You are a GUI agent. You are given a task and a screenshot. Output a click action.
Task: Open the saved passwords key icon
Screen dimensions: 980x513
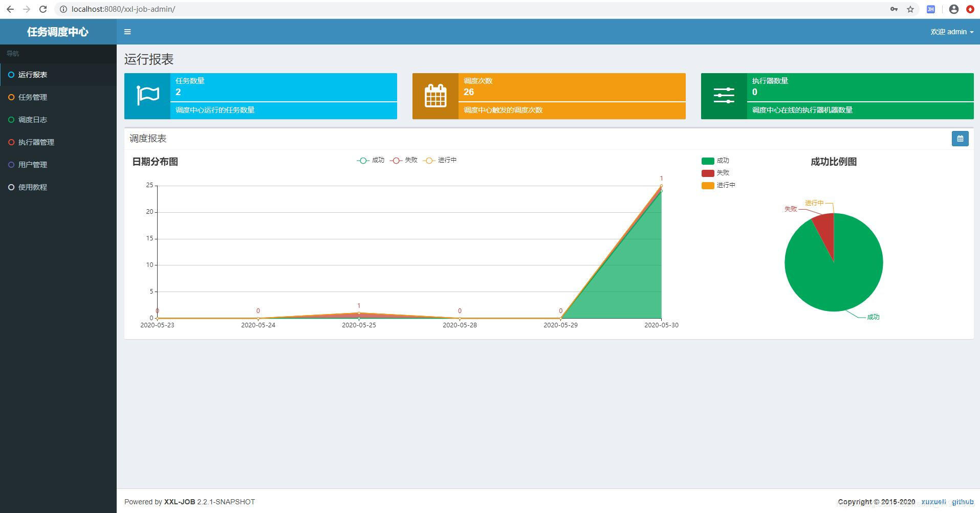(x=894, y=9)
